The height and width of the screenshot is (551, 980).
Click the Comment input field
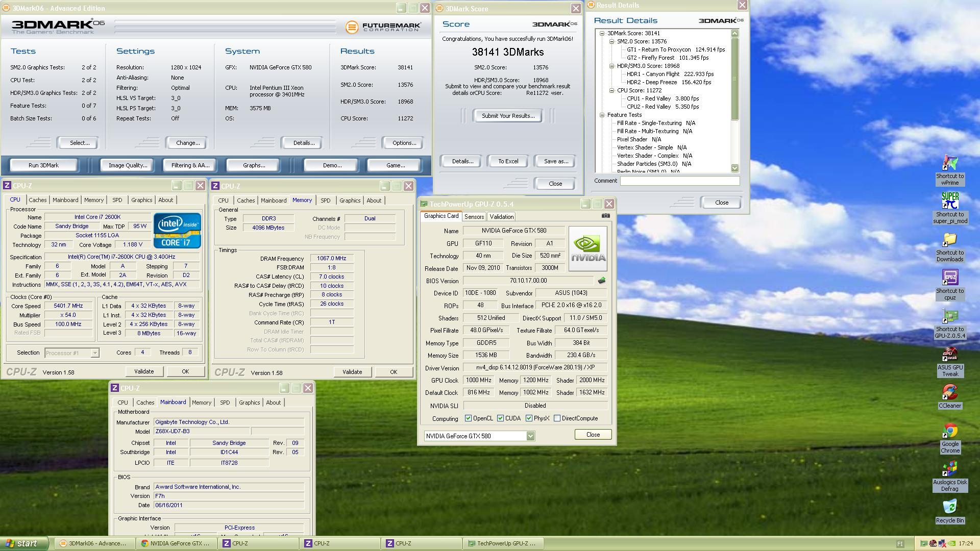tap(679, 181)
